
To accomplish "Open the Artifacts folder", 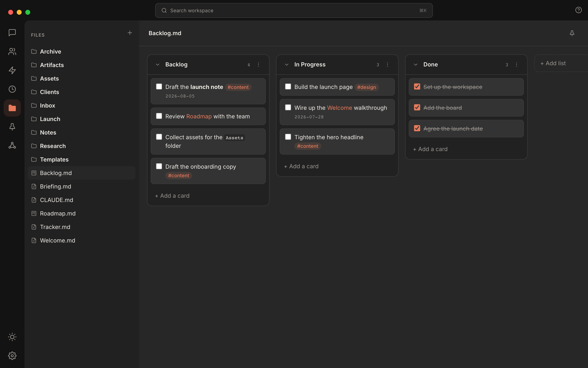I will point(82,65).
